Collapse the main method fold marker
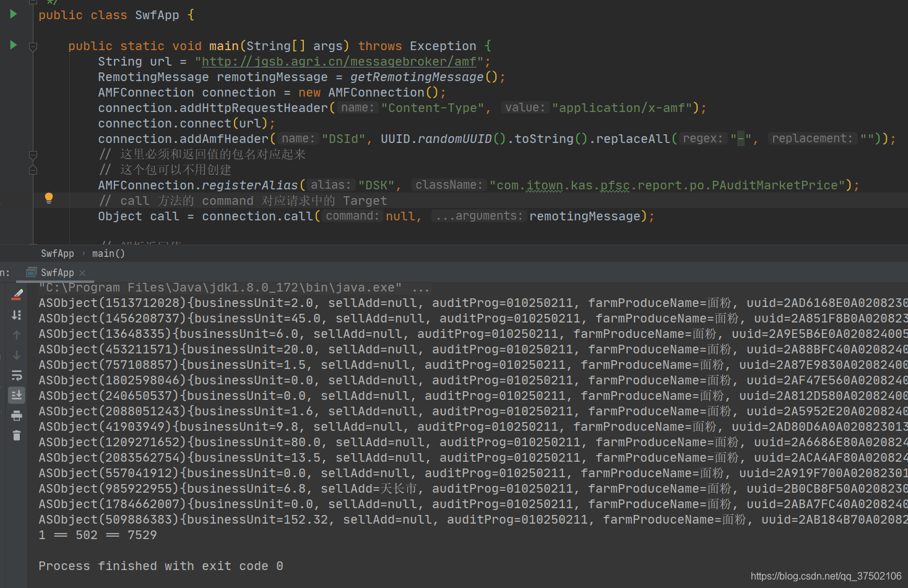The height and width of the screenshot is (588, 908). [x=33, y=46]
